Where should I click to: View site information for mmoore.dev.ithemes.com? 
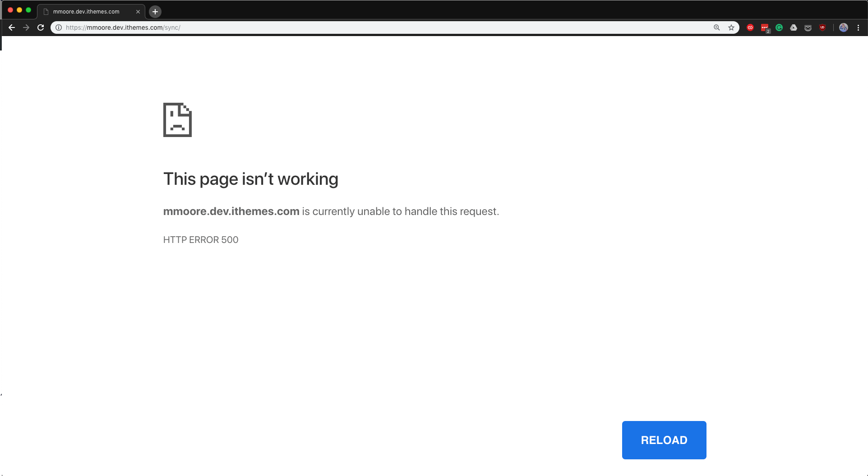59,27
